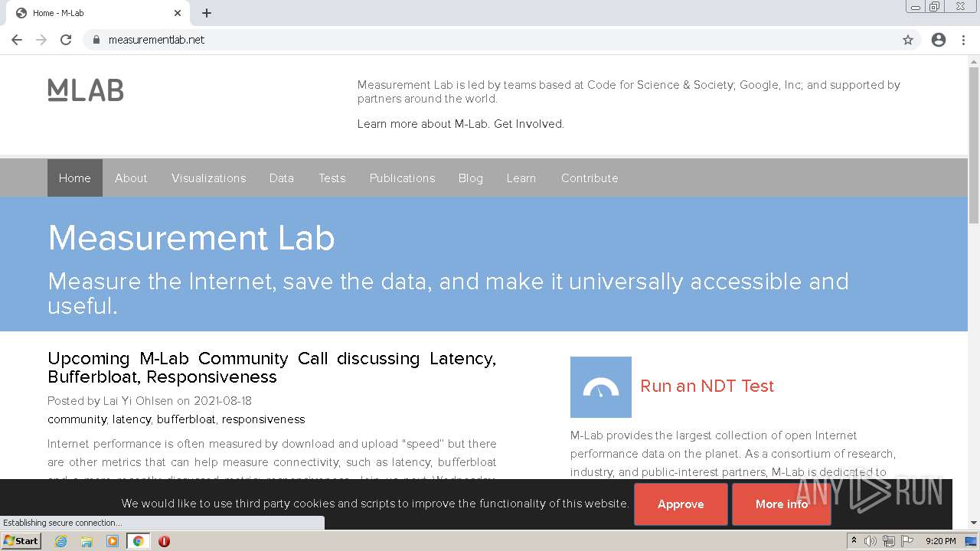Viewport: 980px width, 551px height.
Task: Open the Publications menu item
Action: [403, 178]
